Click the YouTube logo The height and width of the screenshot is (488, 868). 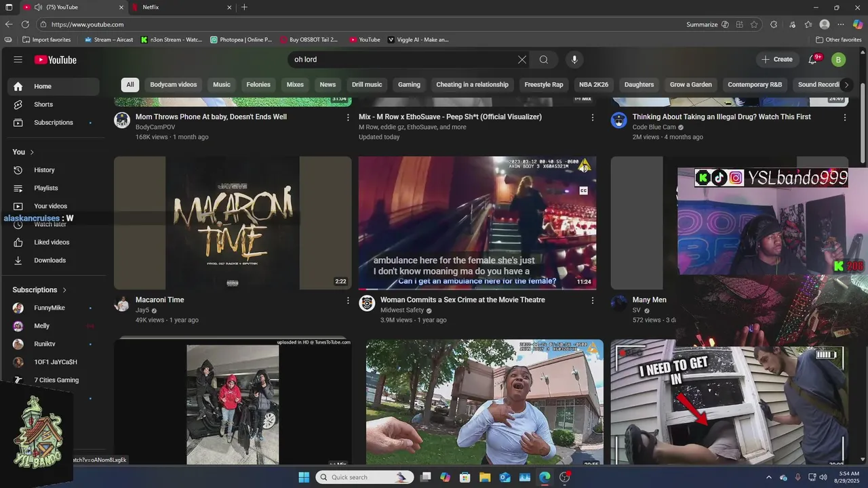click(x=56, y=60)
